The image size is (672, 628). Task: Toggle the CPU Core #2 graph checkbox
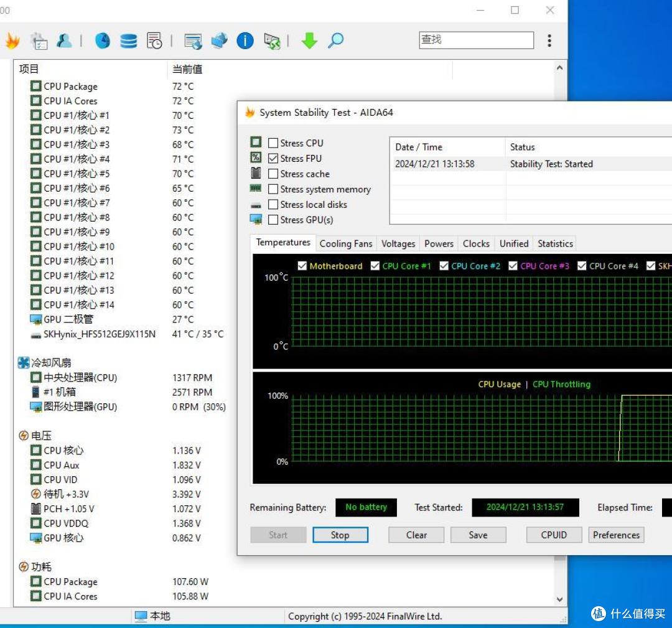pos(444,266)
